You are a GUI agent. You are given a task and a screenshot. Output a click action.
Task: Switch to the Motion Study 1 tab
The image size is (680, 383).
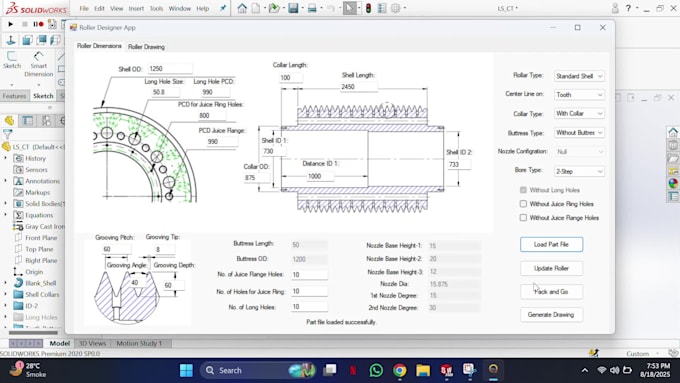[x=139, y=343]
